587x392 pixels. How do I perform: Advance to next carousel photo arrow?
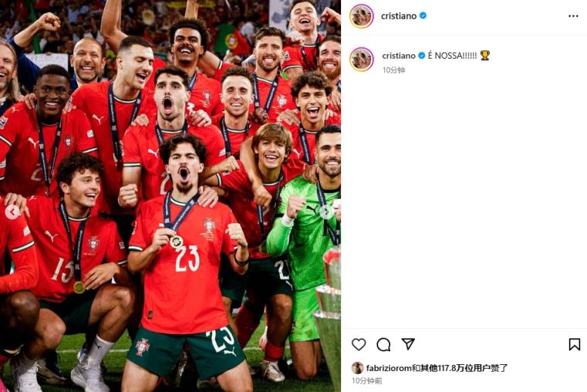[x=326, y=212]
